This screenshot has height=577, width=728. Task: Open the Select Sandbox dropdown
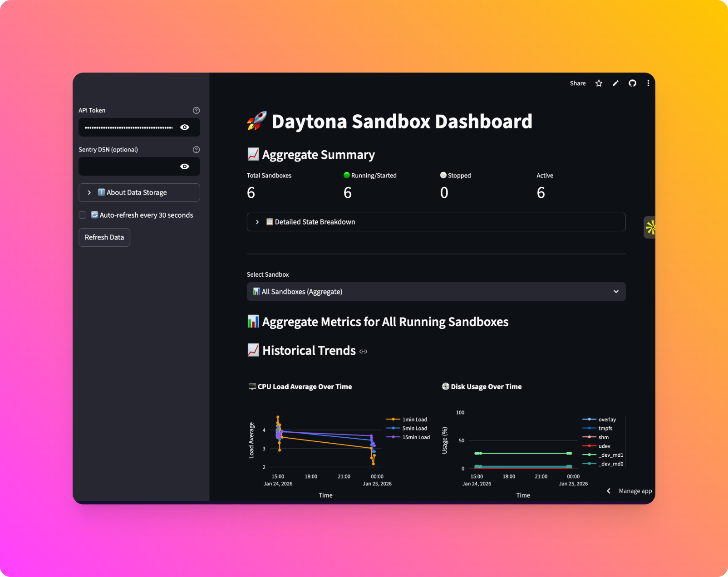[436, 292]
